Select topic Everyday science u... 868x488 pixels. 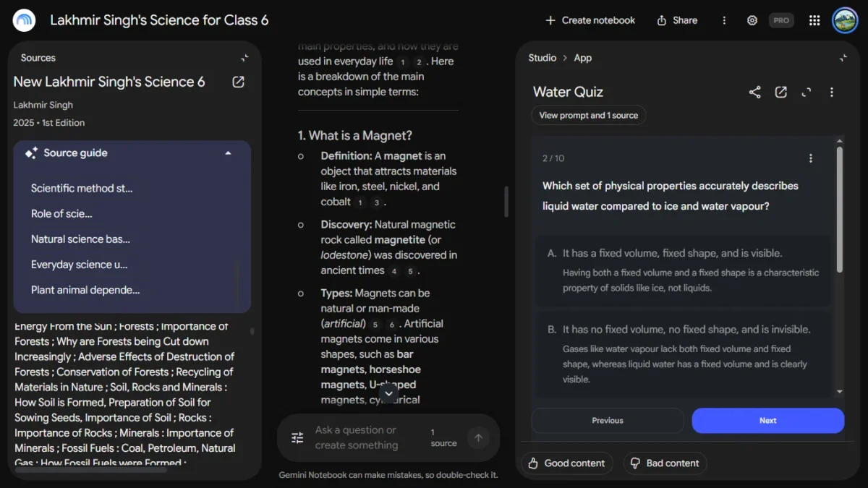click(79, 264)
